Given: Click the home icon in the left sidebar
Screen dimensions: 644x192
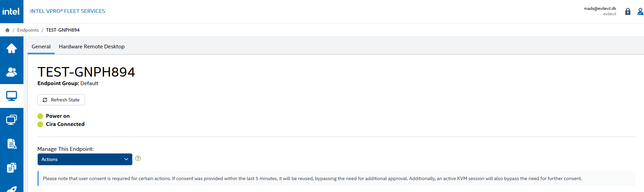Looking at the screenshot, I should pos(12,48).
